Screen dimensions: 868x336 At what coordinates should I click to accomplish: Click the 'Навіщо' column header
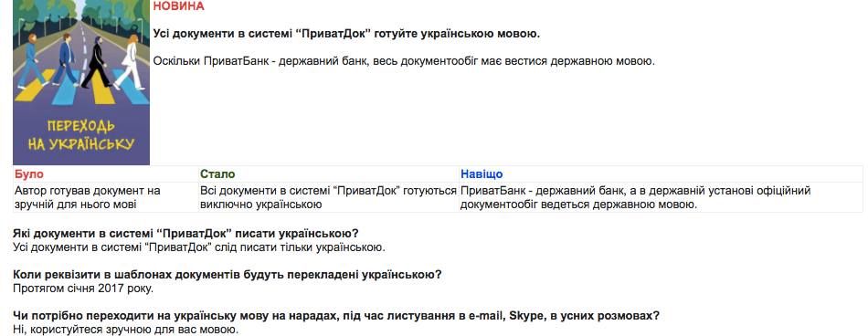point(482,174)
